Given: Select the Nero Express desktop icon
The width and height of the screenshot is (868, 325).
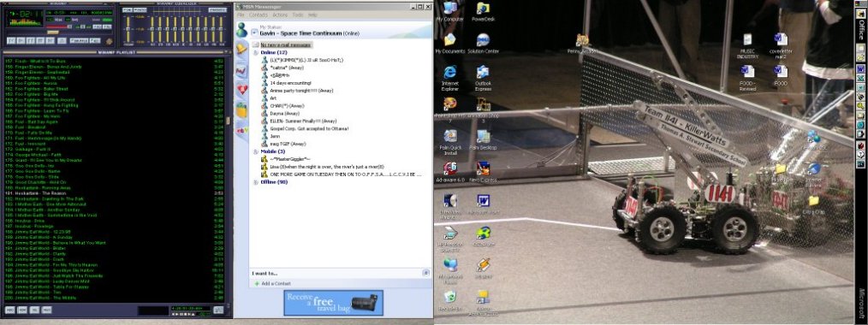Looking at the screenshot, I should point(483,172).
